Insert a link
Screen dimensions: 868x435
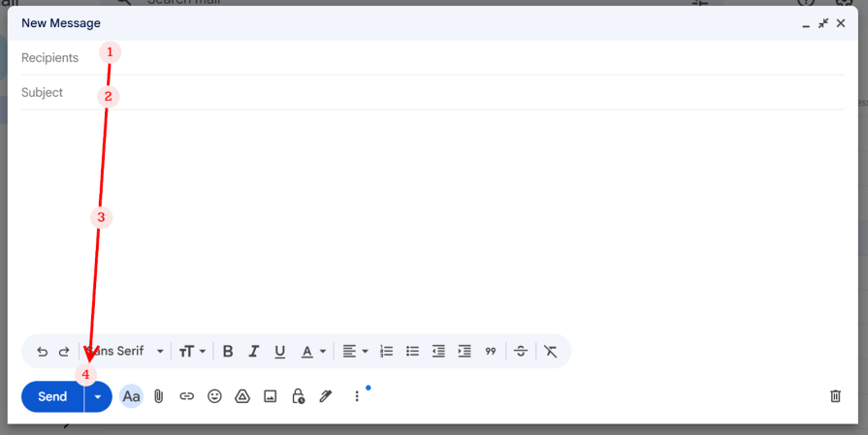point(187,396)
